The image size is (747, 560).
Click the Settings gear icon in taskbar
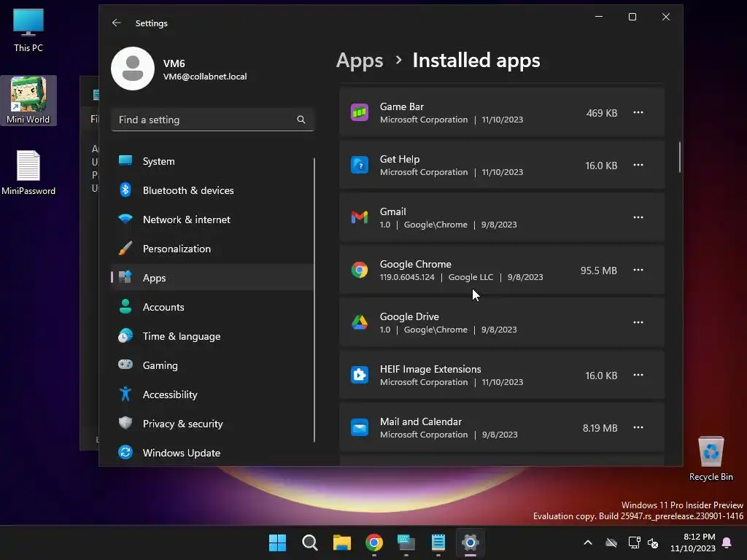point(471,542)
